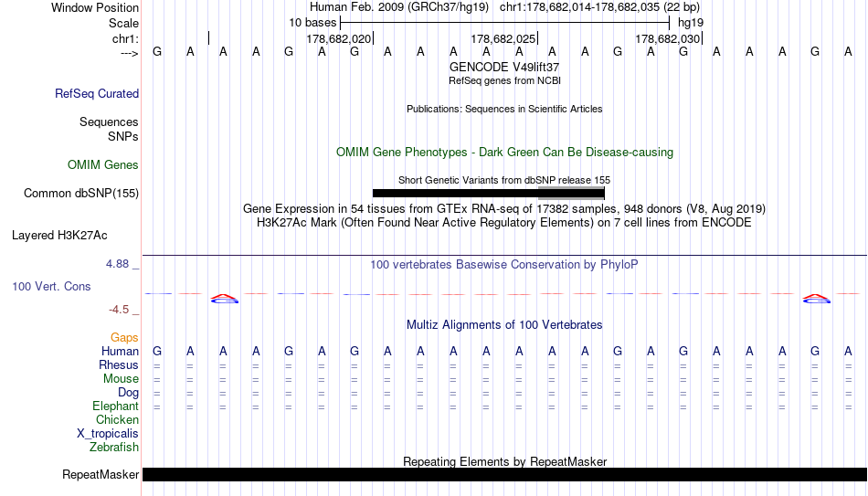Image resolution: width=868 pixels, height=496 pixels.
Task: Click the Human Feb. 2009 (GRCh37/hg19) text
Action: (x=398, y=7)
